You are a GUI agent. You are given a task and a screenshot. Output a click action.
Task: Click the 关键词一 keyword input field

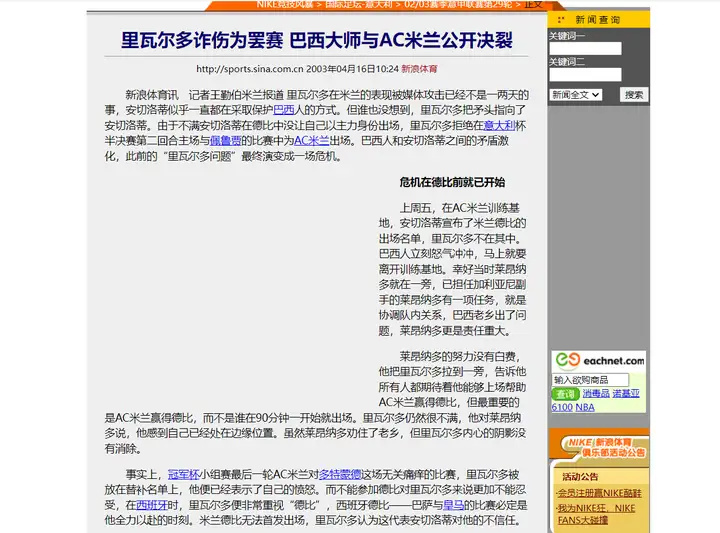(584, 48)
